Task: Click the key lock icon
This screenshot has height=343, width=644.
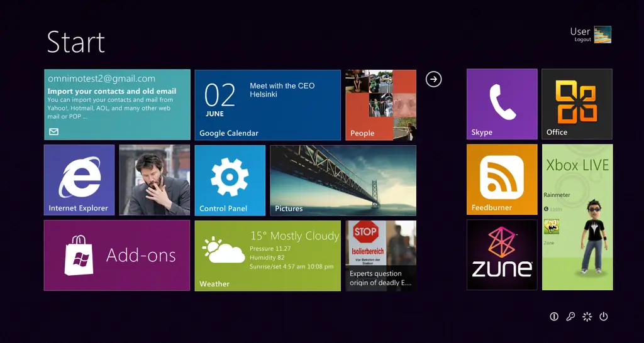Action: [570, 317]
